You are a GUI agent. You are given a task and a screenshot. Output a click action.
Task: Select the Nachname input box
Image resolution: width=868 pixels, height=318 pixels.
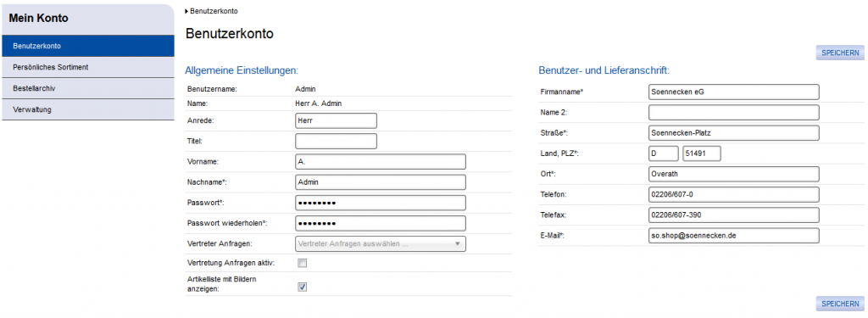click(381, 182)
